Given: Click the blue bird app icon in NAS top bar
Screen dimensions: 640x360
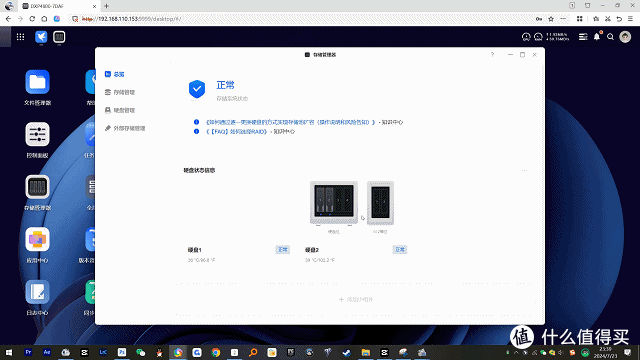Looking at the screenshot, I should [41, 37].
